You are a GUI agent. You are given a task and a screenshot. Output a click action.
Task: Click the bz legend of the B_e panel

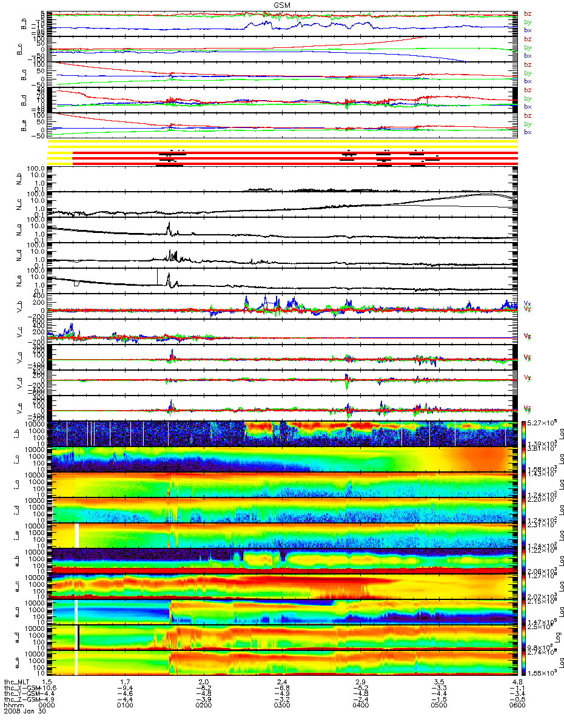(x=528, y=115)
